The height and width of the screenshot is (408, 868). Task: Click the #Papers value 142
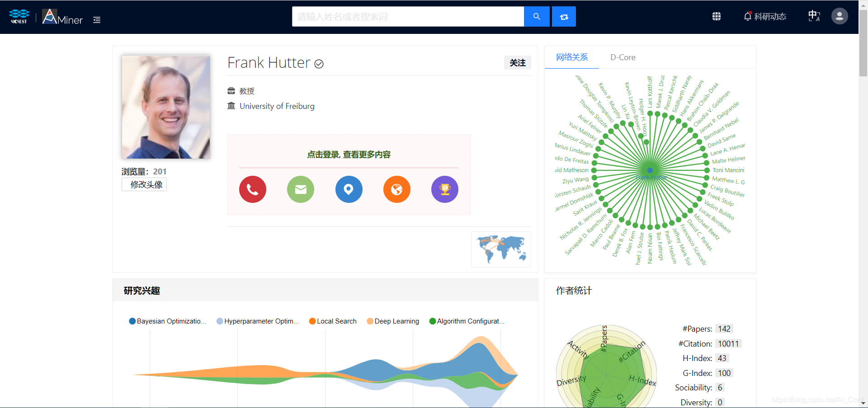724,329
